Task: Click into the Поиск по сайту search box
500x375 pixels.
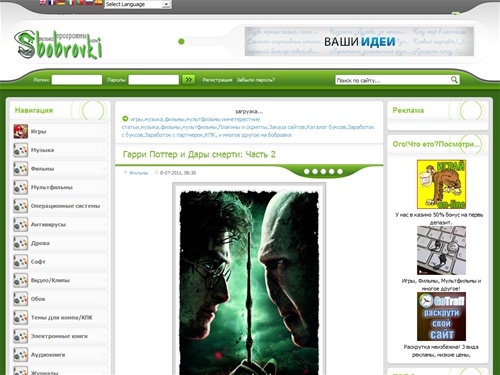Action: coord(393,80)
